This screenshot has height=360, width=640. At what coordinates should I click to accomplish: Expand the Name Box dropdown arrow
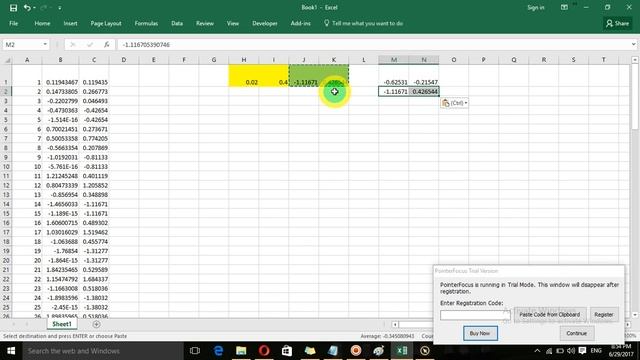(x=45, y=44)
